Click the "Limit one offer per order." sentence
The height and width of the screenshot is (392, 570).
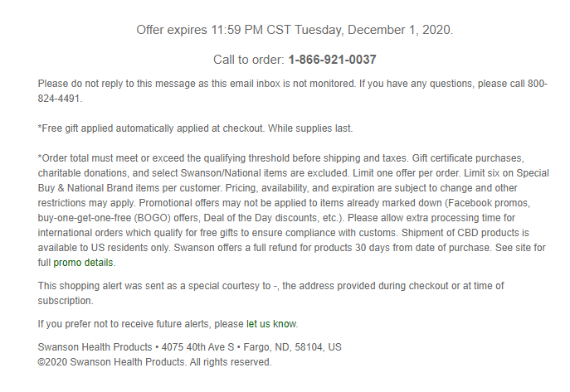[407, 173]
